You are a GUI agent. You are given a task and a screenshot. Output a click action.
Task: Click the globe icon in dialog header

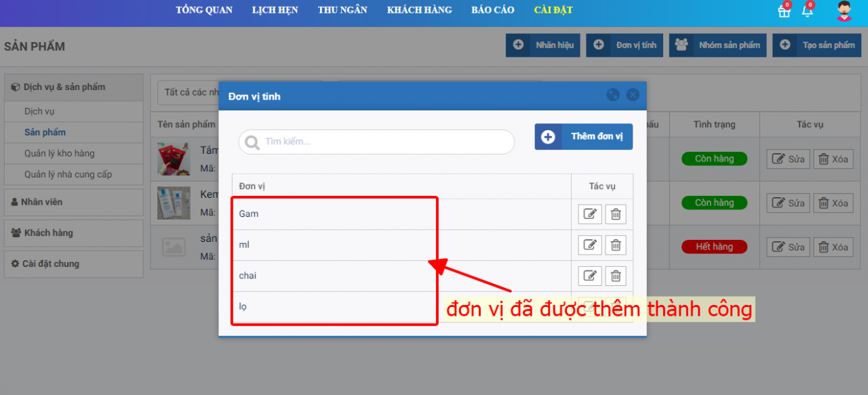(613, 95)
